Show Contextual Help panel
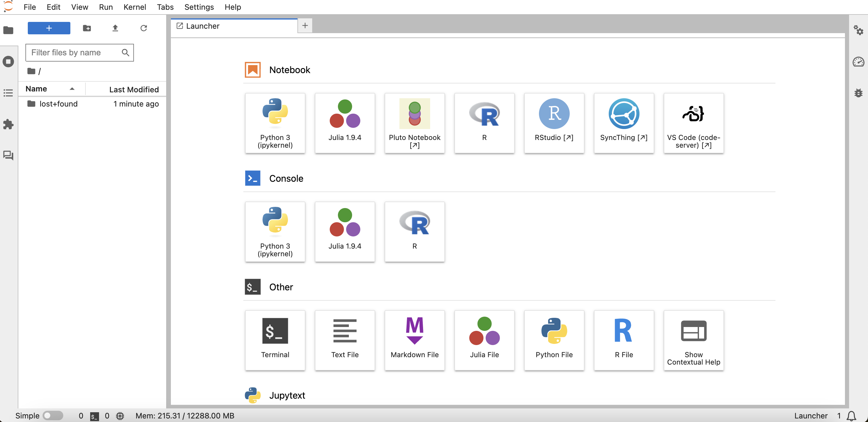868x422 pixels. (x=694, y=340)
